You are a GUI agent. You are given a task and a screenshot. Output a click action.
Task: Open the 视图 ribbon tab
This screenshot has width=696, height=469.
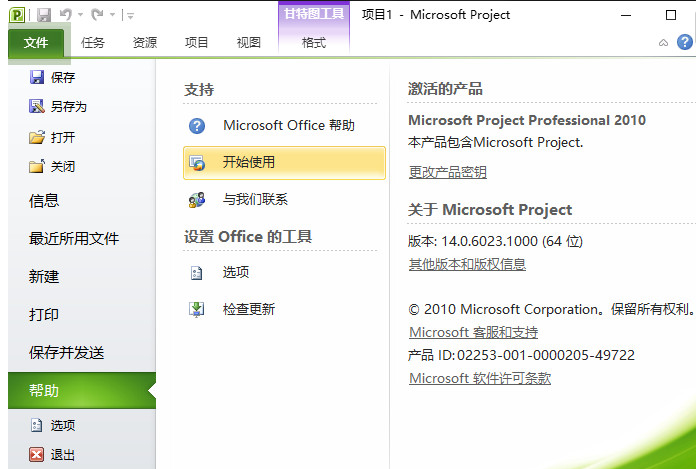tap(248, 43)
